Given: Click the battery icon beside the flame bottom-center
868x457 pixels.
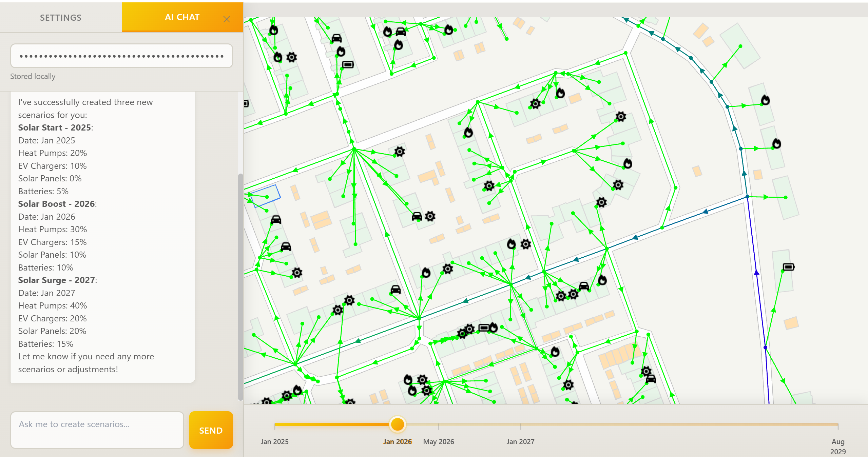Looking at the screenshot, I should 483,328.
